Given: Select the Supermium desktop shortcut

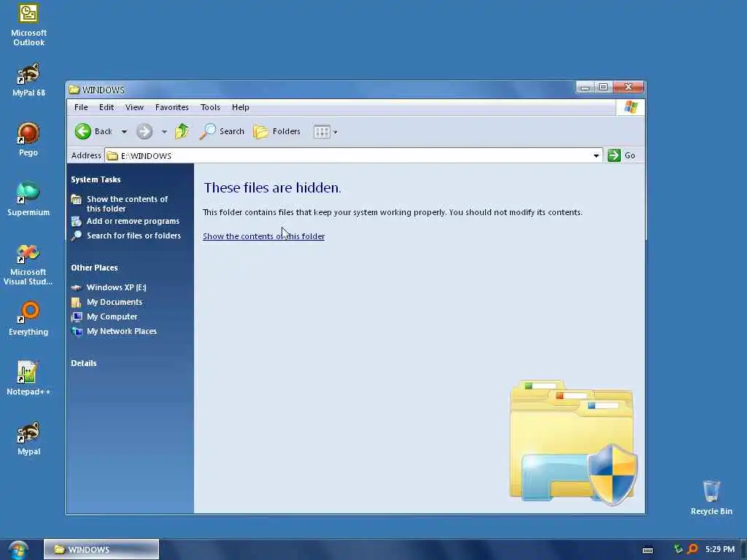Looking at the screenshot, I should pos(28,199).
